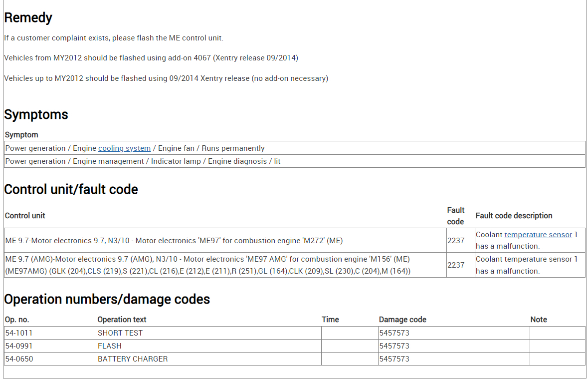
Task: Click damage code 5457573 in FLASH row
Action: pyautogui.click(x=394, y=346)
